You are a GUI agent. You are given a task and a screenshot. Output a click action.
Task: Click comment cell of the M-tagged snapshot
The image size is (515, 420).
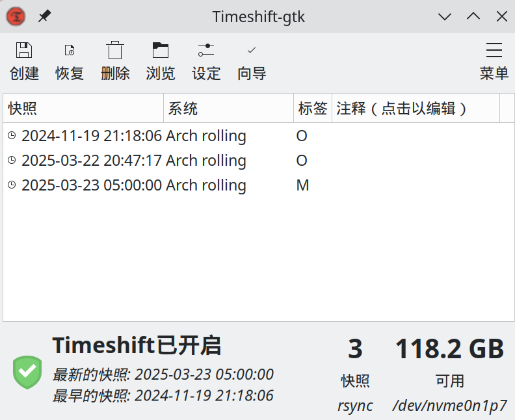(415, 185)
